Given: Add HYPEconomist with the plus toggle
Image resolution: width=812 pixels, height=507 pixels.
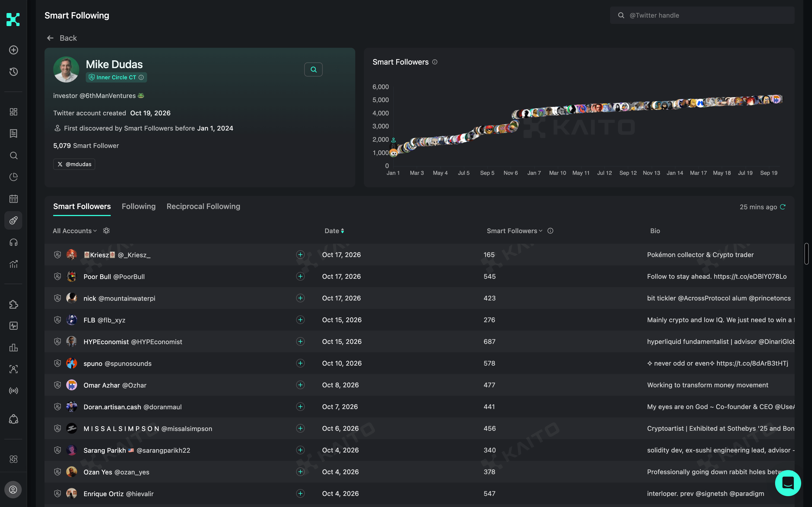Looking at the screenshot, I should coord(300,341).
